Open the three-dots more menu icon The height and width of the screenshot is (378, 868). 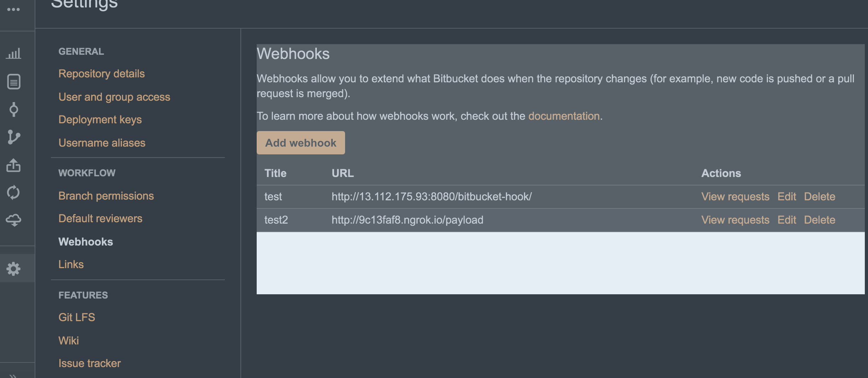(x=13, y=10)
